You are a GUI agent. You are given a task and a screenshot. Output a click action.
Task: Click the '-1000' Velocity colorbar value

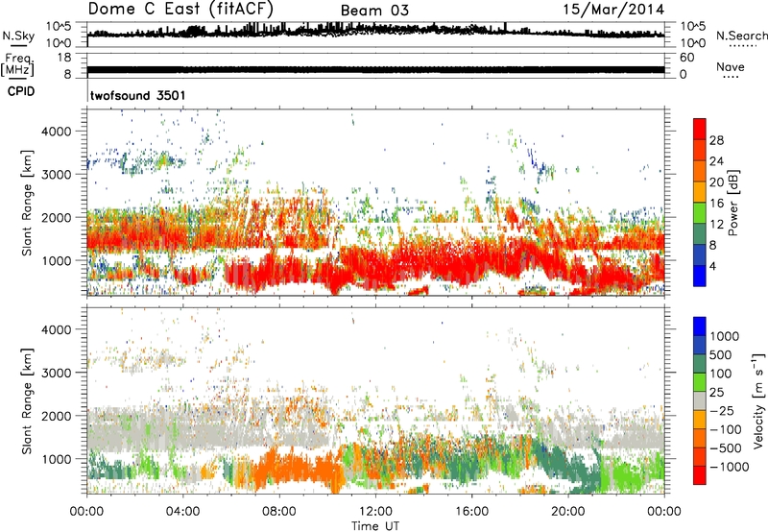[730, 467]
